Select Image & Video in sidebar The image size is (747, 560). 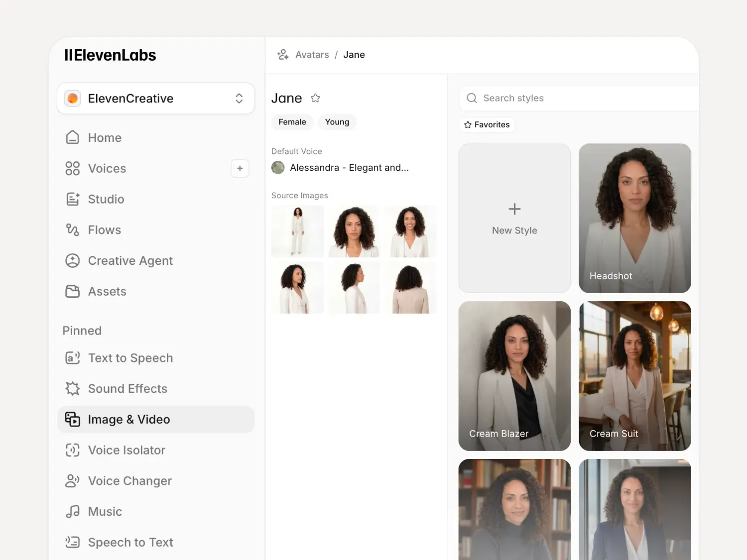point(156,420)
